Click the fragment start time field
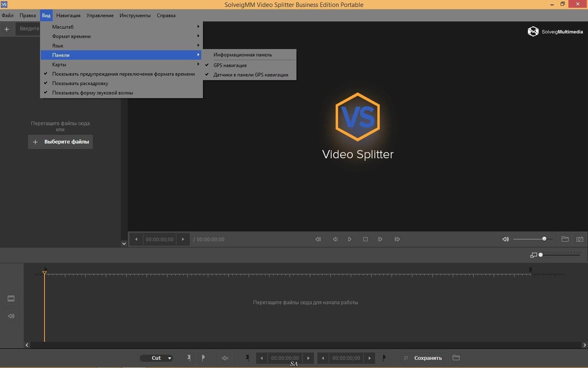 [x=285, y=358]
